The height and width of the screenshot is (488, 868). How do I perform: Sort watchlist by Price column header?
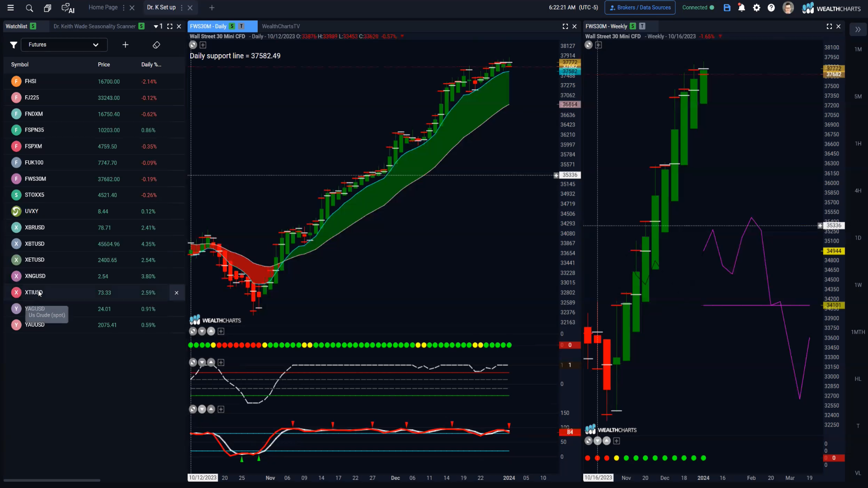coord(104,65)
